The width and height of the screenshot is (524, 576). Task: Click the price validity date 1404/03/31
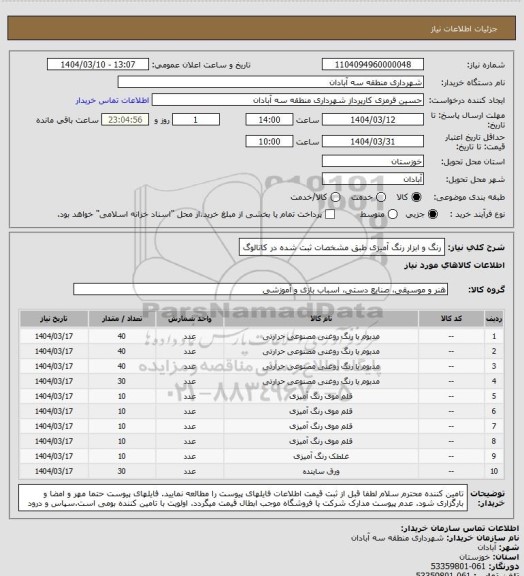(x=373, y=141)
